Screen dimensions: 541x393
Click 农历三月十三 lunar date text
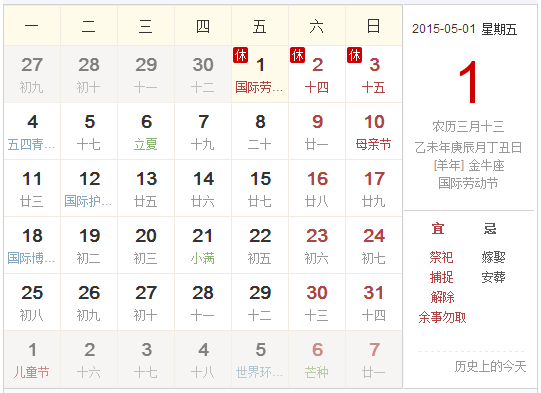click(468, 127)
